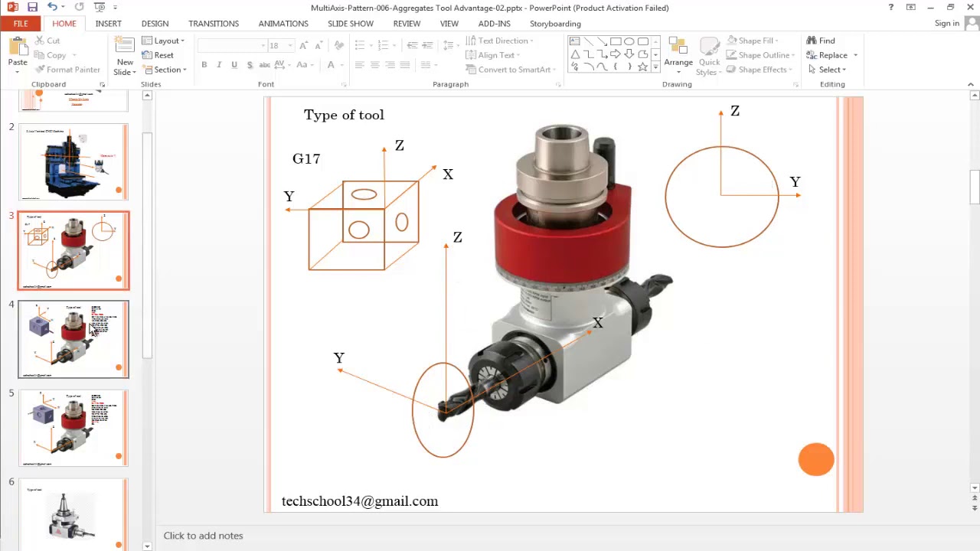Click the Undo arrow in title bar
This screenshot has width=980, height=551.
(52, 7)
